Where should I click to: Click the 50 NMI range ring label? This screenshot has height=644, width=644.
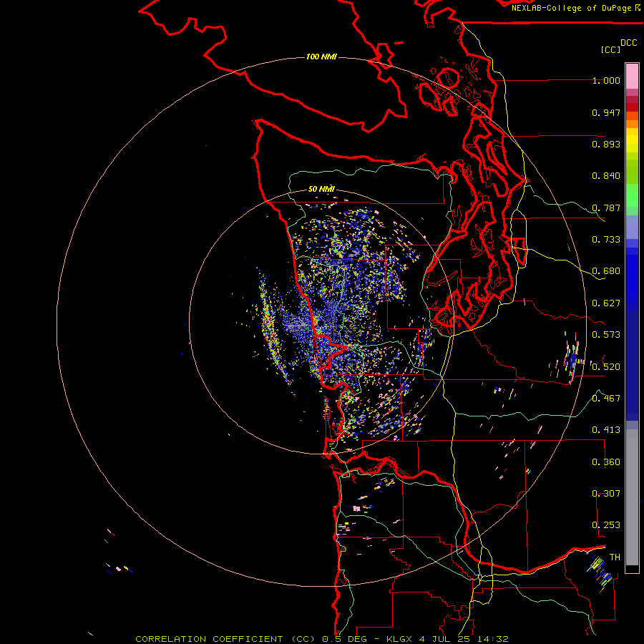click(321, 190)
